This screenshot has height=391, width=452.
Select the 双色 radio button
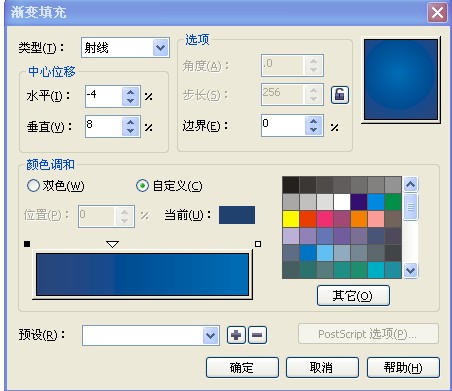[33, 186]
